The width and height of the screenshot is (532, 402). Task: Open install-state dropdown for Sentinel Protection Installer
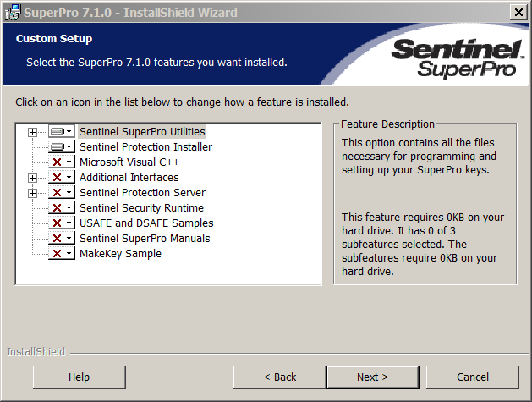(x=62, y=147)
